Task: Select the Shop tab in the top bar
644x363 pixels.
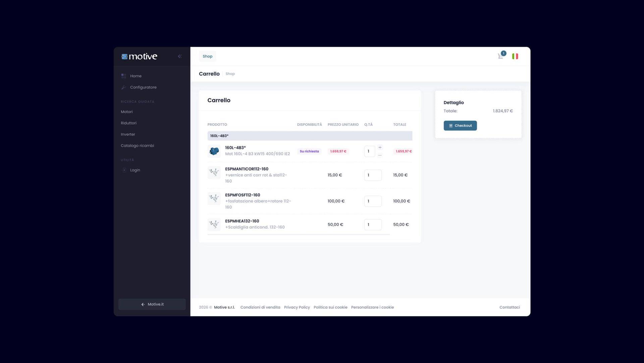Action: [207, 56]
